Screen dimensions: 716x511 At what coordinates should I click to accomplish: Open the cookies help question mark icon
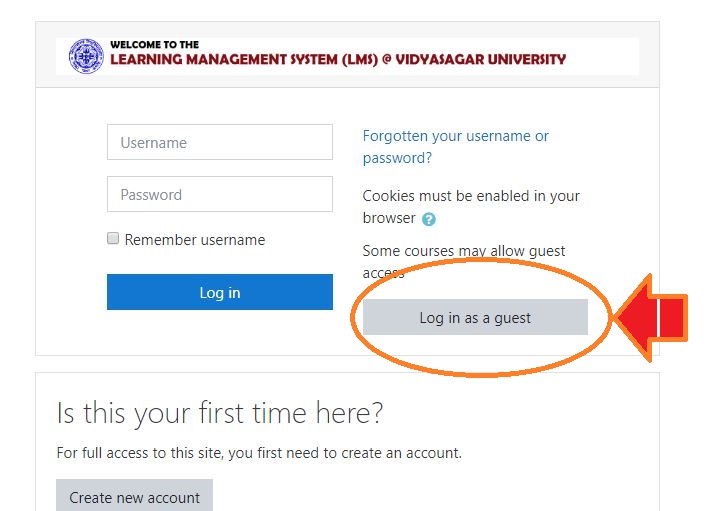point(429,219)
